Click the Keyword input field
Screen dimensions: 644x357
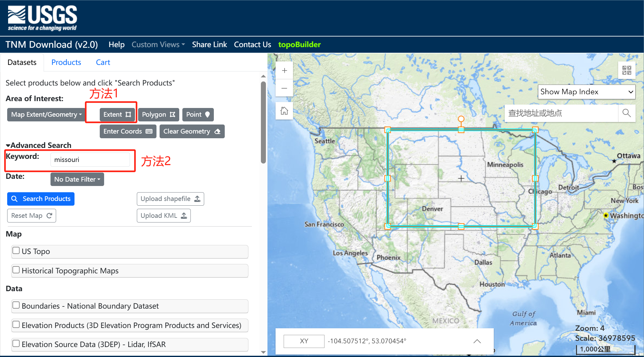tap(90, 160)
